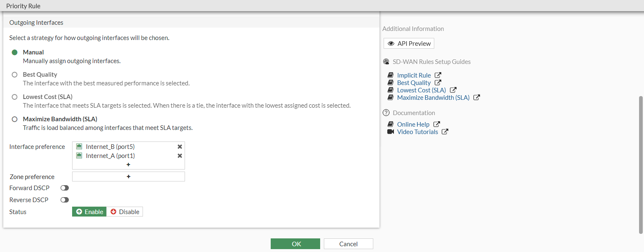This screenshot has width=644, height=252.
Task: Open the API Preview
Action: 409,44
